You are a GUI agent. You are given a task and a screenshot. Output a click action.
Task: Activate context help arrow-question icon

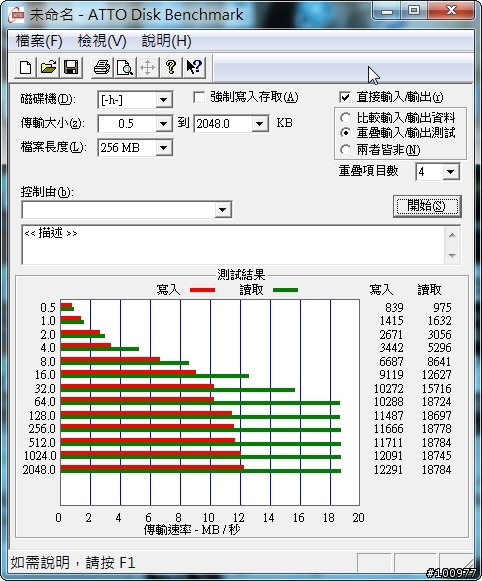click(194, 68)
